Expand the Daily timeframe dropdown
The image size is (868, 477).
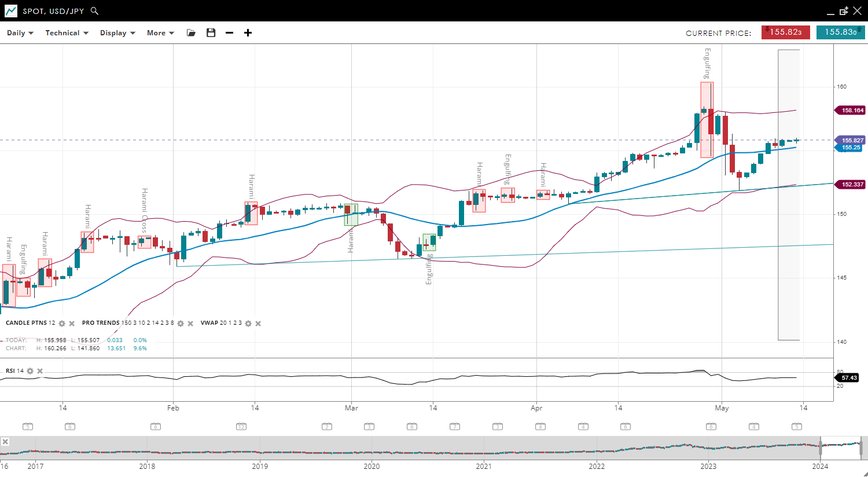(20, 33)
